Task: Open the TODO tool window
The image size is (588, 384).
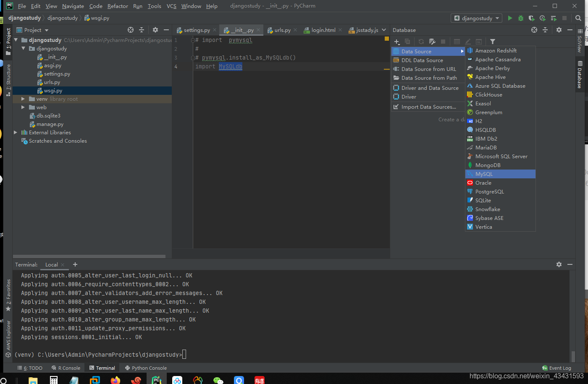Action: (x=30, y=368)
